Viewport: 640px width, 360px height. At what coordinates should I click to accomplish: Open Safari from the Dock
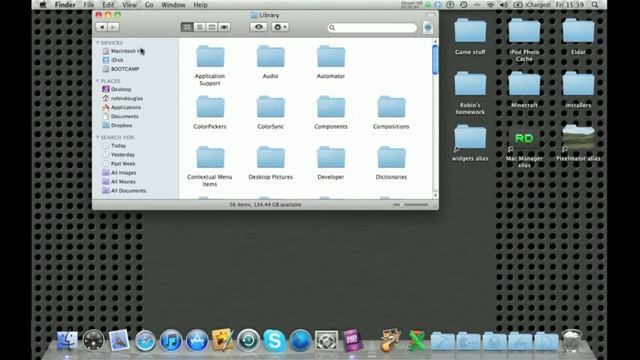tap(145, 340)
